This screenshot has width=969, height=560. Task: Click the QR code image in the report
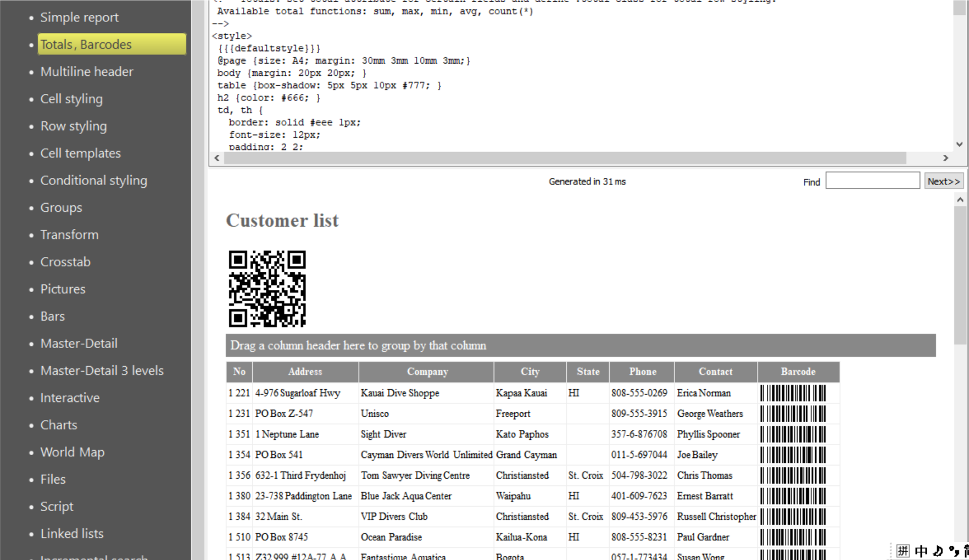[x=266, y=289]
